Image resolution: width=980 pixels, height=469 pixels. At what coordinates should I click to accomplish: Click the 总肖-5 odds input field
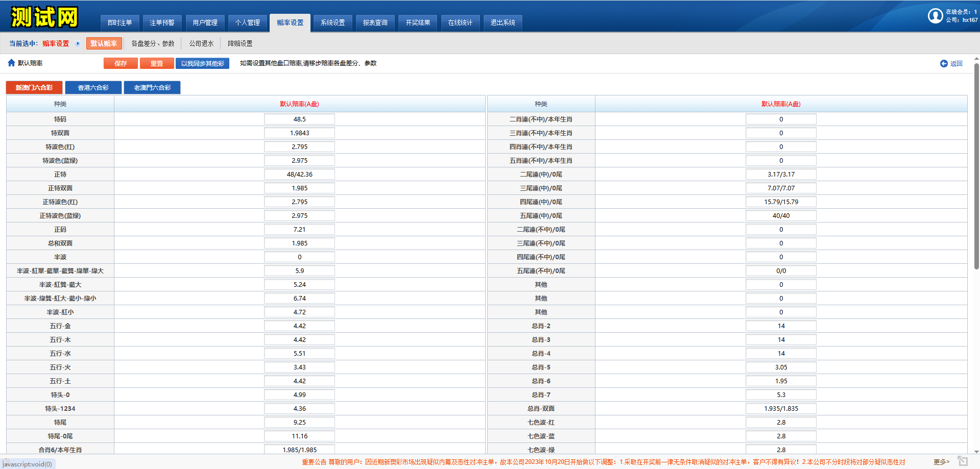tap(781, 367)
